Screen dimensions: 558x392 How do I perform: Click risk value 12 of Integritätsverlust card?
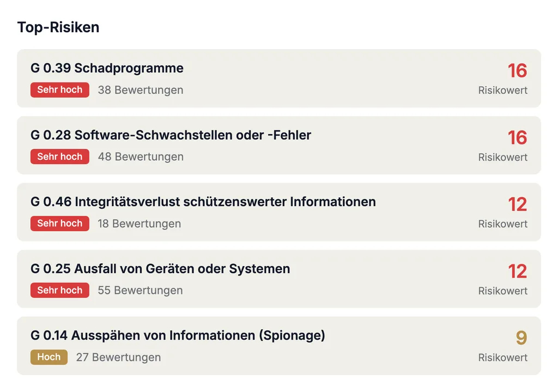[x=518, y=204]
